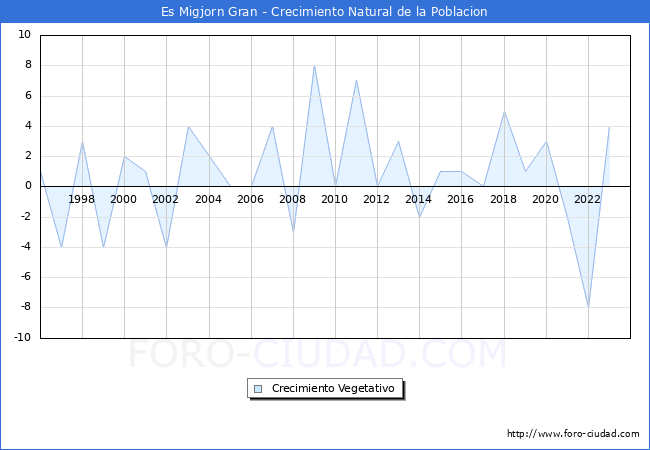
Task: Select the 2008 x-axis label
Action: click(292, 200)
